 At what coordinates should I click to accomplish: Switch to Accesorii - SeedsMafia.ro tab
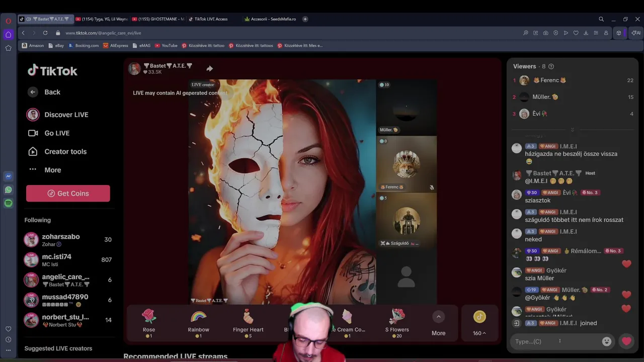[x=270, y=19]
